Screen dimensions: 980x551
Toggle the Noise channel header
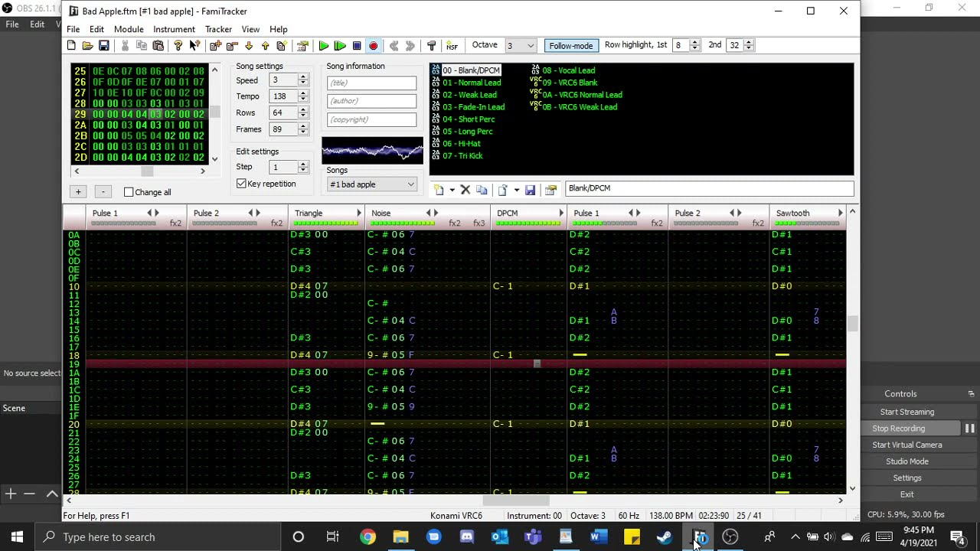click(381, 214)
